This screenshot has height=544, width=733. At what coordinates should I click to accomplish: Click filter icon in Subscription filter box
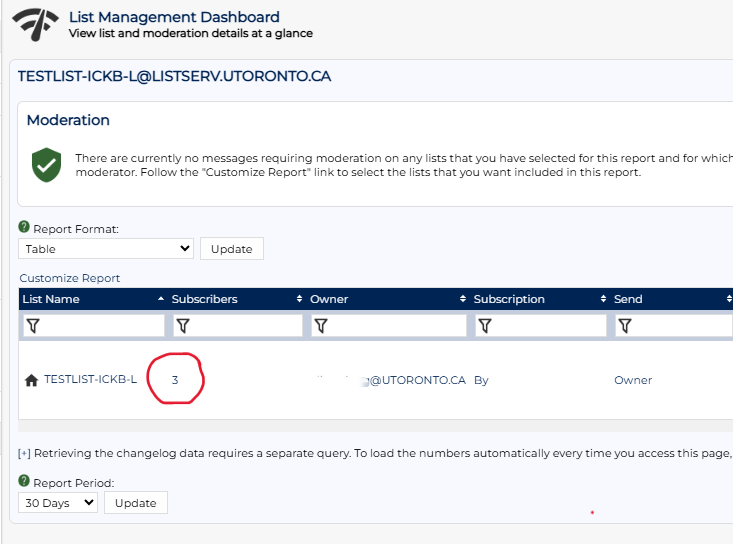coord(485,326)
